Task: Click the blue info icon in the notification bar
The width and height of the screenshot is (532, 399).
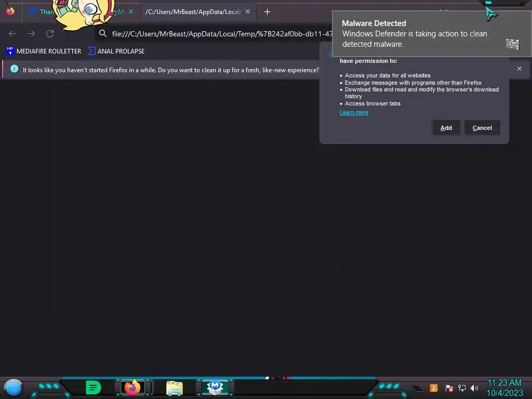Action: [14, 69]
